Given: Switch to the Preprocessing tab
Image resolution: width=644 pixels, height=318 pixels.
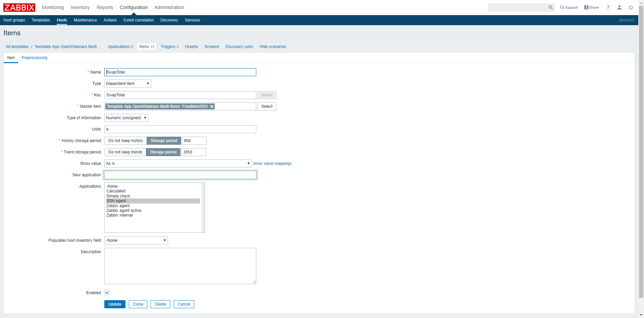Looking at the screenshot, I should (34, 58).
